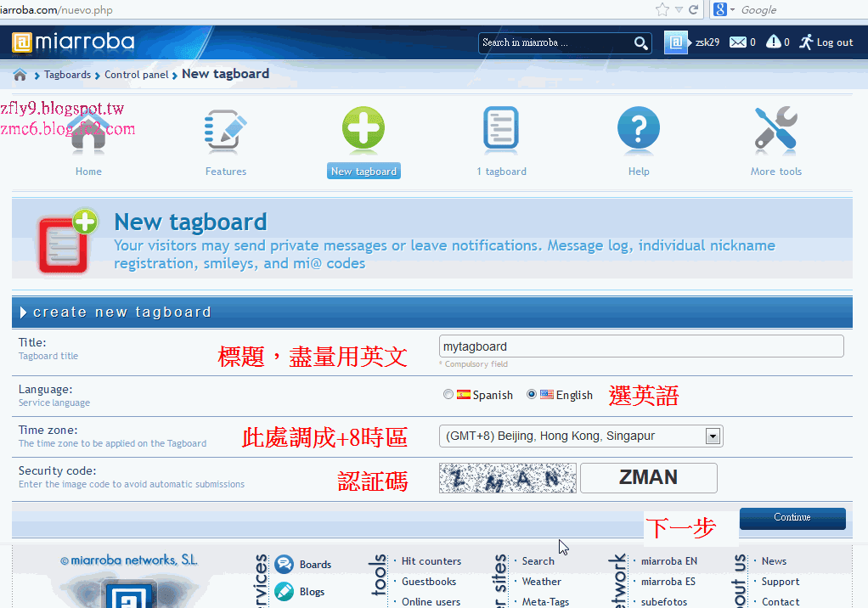Open the Weather footer link
868x608 pixels.
pyautogui.click(x=541, y=582)
